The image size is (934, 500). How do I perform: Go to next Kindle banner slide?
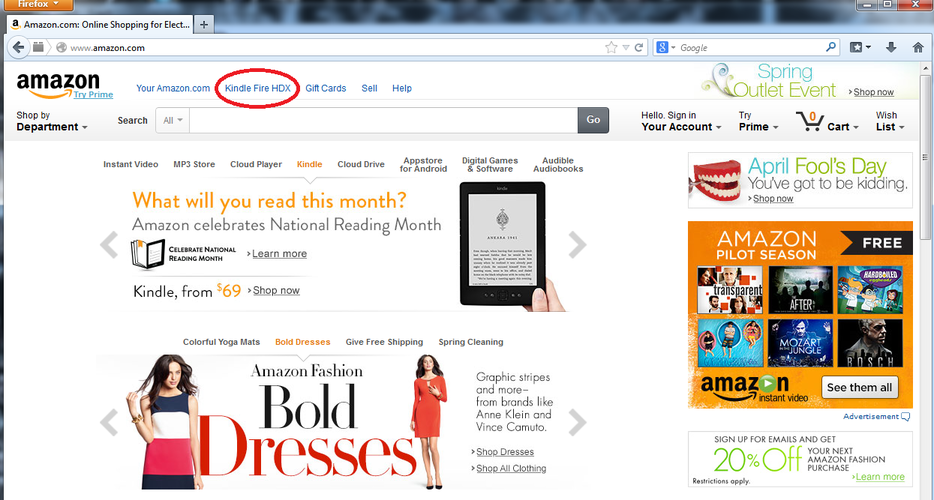coord(577,244)
